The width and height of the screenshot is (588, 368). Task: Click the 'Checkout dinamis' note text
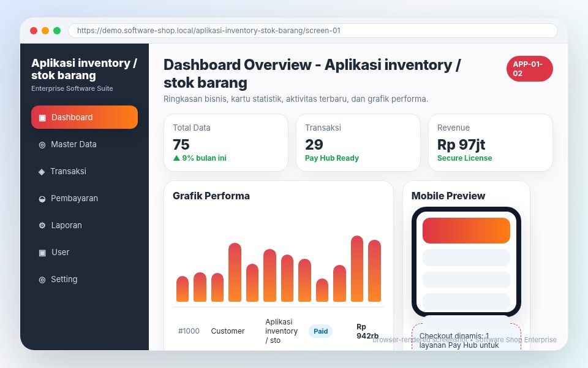point(459,340)
